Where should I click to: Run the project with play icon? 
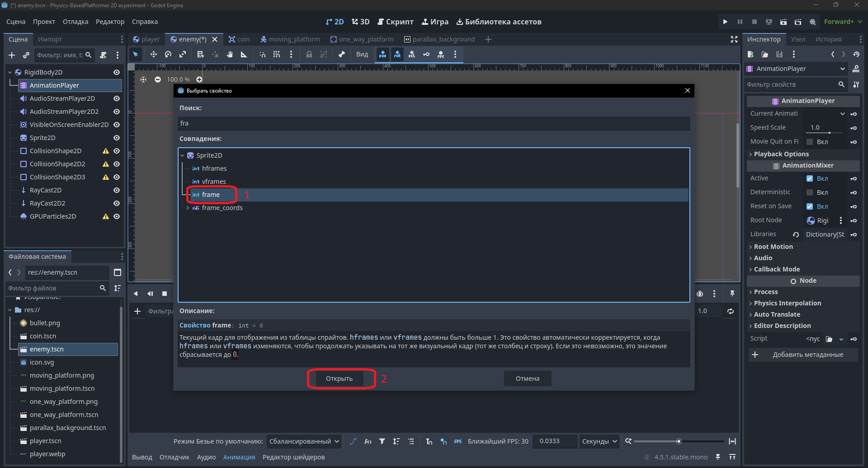click(725, 22)
